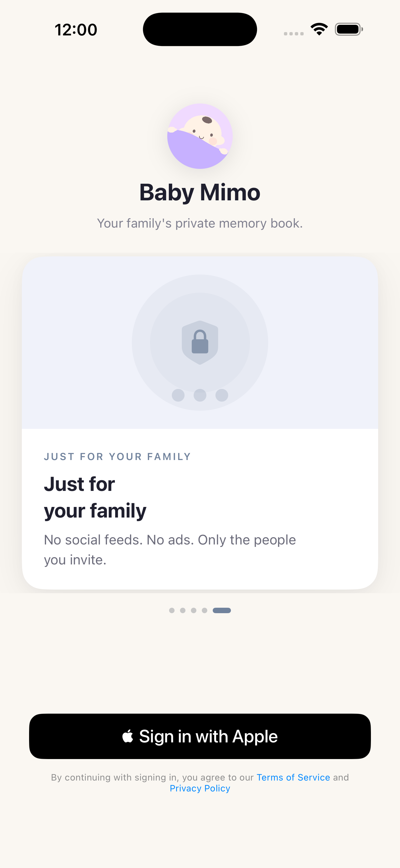
Task: Open the Terms of Service link
Action: click(293, 778)
